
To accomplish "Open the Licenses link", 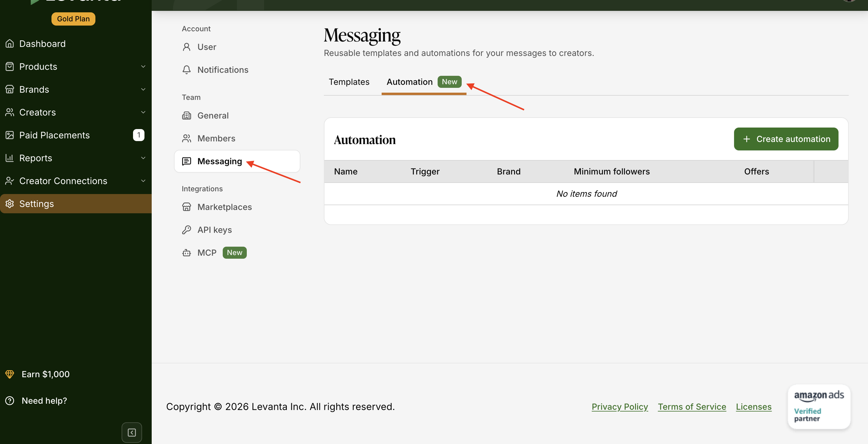I will pyautogui.click(x=753, y=407).
